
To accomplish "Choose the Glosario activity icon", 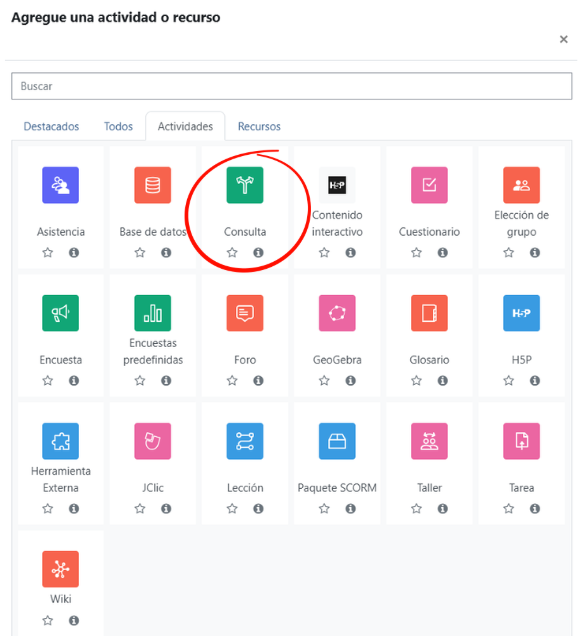I will tap(429, 313).
